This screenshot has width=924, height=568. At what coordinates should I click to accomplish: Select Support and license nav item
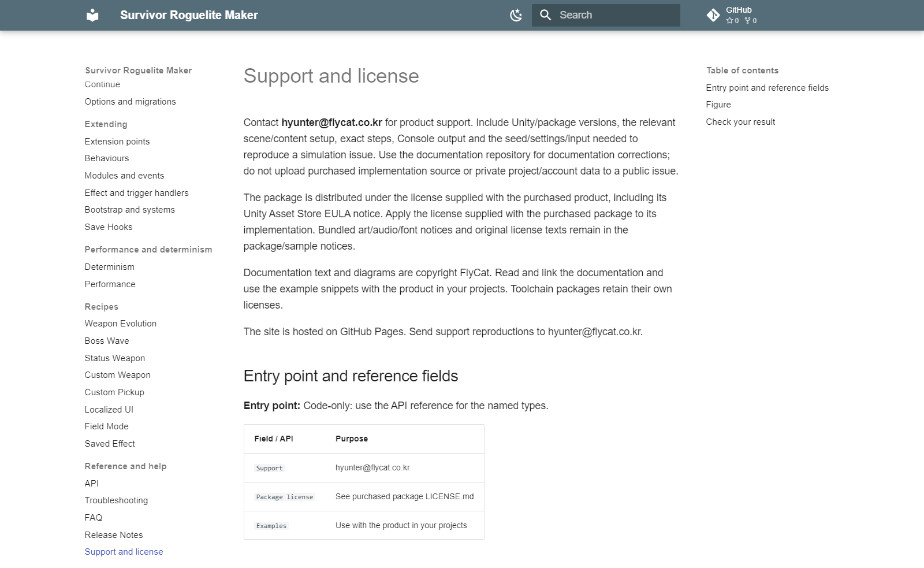(x=124, y=552)
